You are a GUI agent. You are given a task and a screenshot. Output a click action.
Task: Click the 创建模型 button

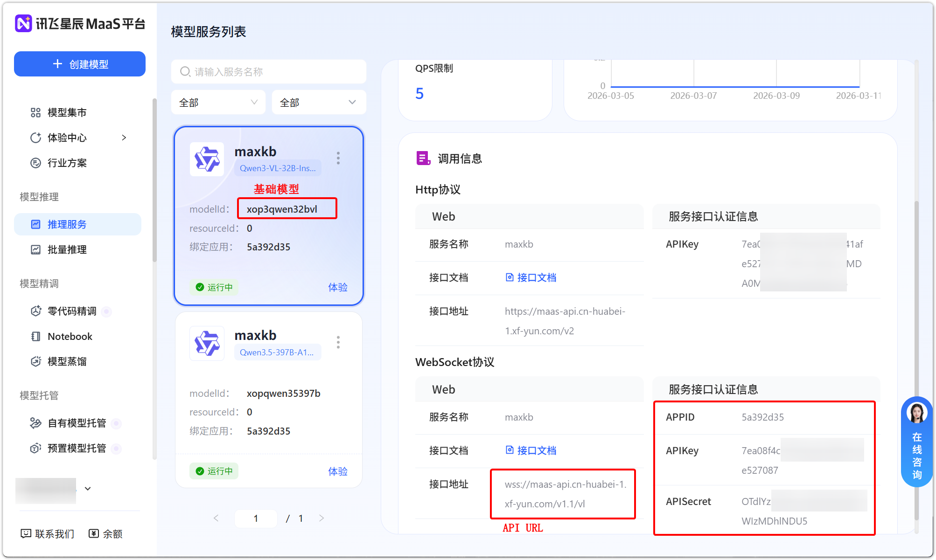tap(79, 64)
